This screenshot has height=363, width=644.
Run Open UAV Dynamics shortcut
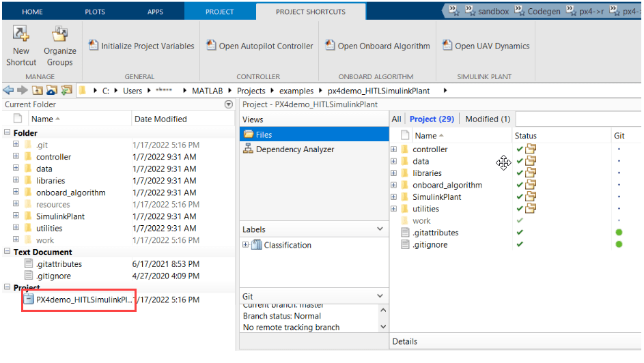[486, 46]
